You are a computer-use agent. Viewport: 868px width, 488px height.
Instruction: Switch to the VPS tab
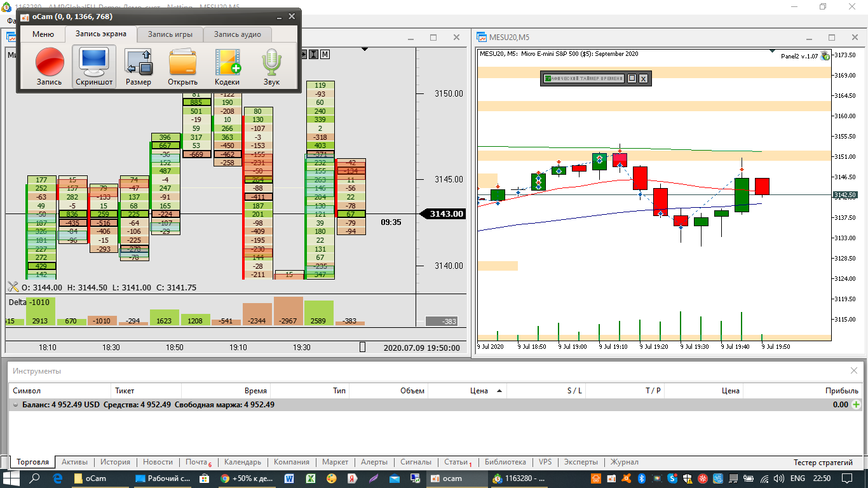[x=545, y=462]
